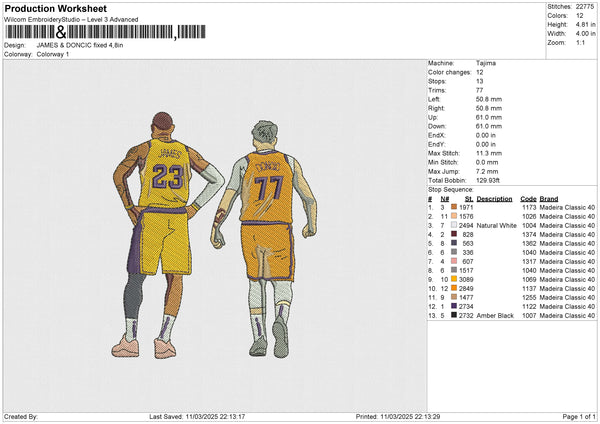
Task: Click the Machine value Tajima
Action: (x=487, y=62)
